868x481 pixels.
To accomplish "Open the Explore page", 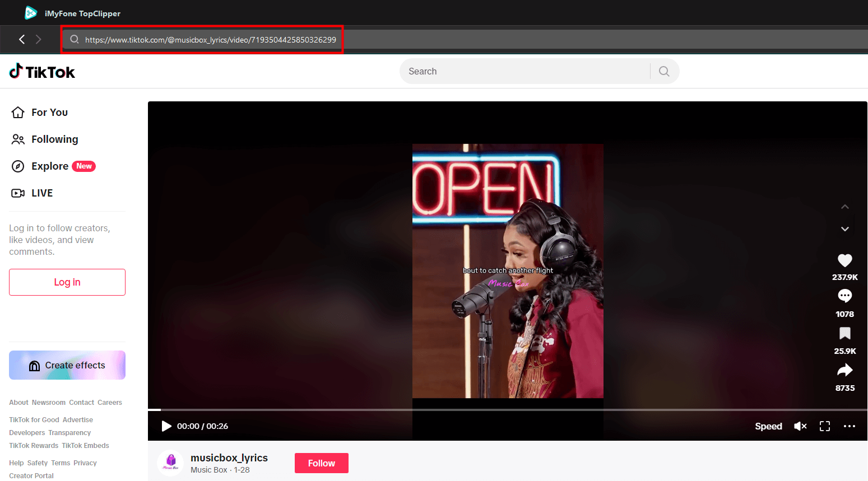I will 53,166.
